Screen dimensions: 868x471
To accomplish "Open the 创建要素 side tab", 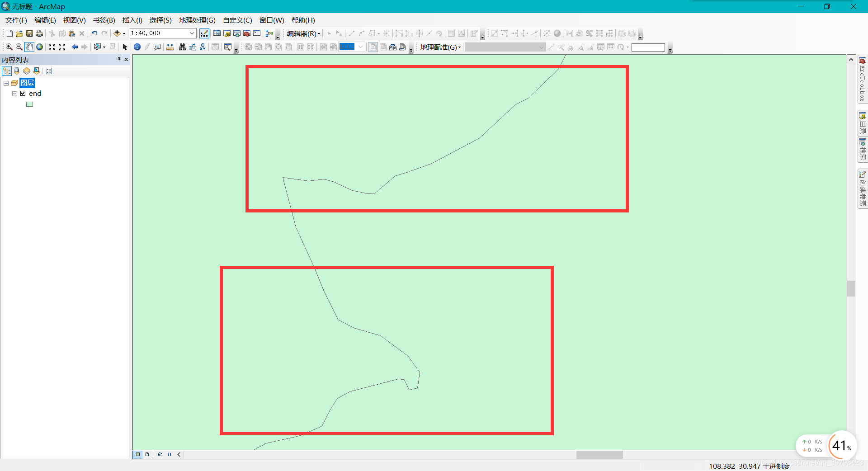I will [863, 189].
